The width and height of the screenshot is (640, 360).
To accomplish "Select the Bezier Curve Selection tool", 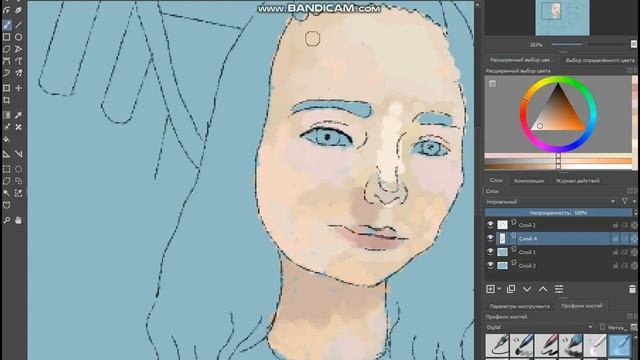I will click(7, 205).
